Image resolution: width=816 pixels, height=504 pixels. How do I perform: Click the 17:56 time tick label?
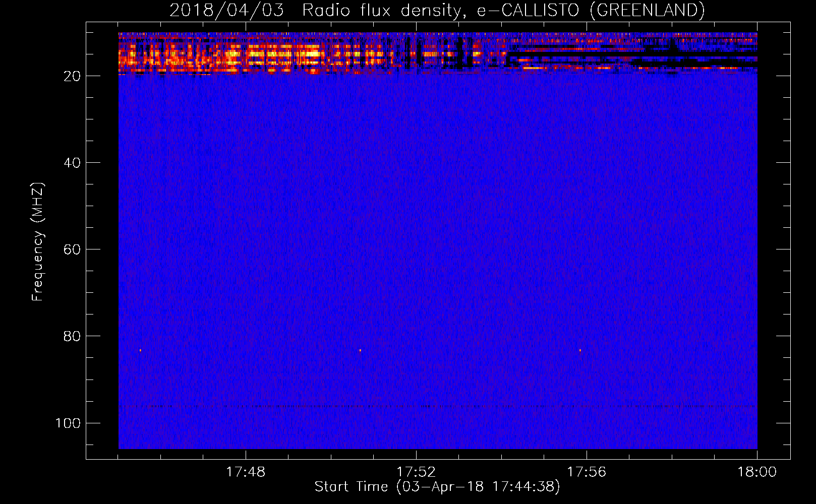coord(587,472)
